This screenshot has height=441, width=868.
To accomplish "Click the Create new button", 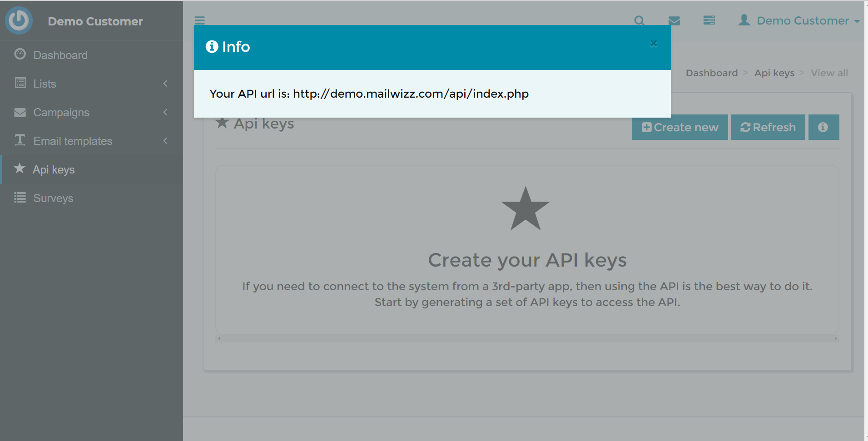I will [680, 127].
